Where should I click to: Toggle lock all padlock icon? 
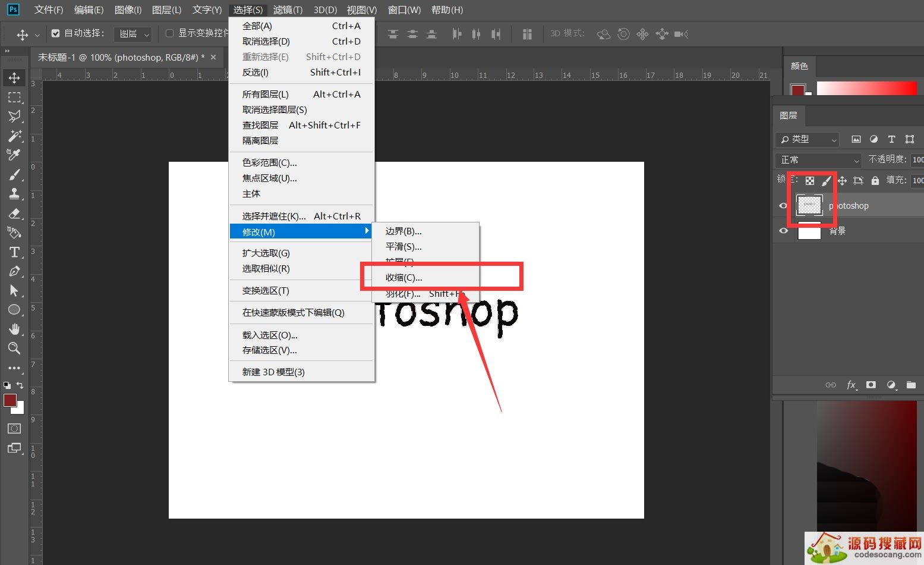[875, 181]
